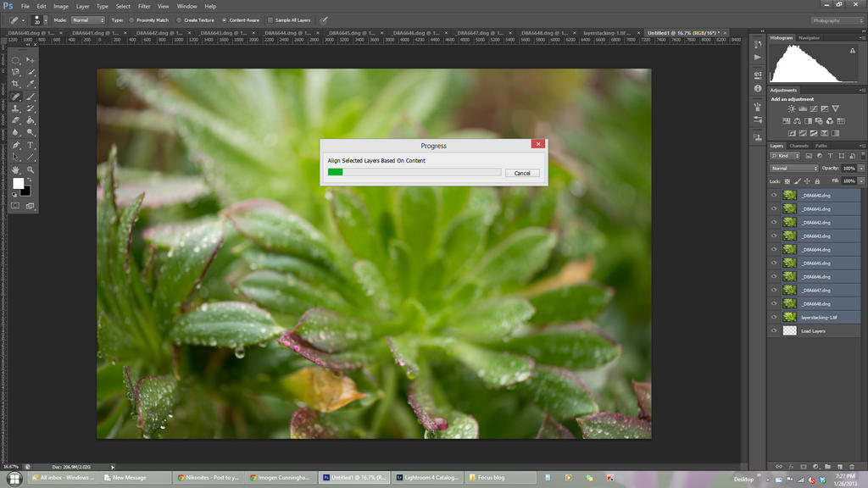
Task: Select the Crop tool
Action: coord(15,85)
